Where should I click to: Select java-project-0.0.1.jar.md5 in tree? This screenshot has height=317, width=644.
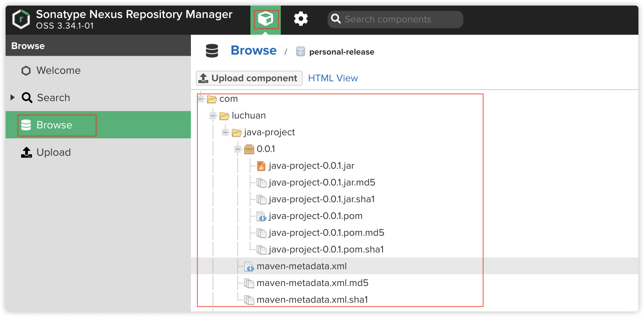322,182
